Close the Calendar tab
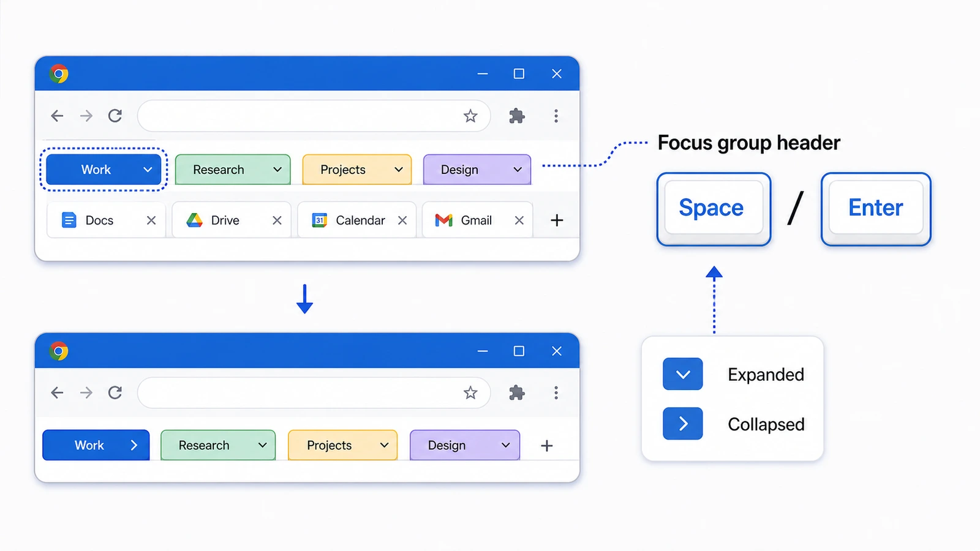This screenshot has width=980, height=551. click(x=402, y=220)
